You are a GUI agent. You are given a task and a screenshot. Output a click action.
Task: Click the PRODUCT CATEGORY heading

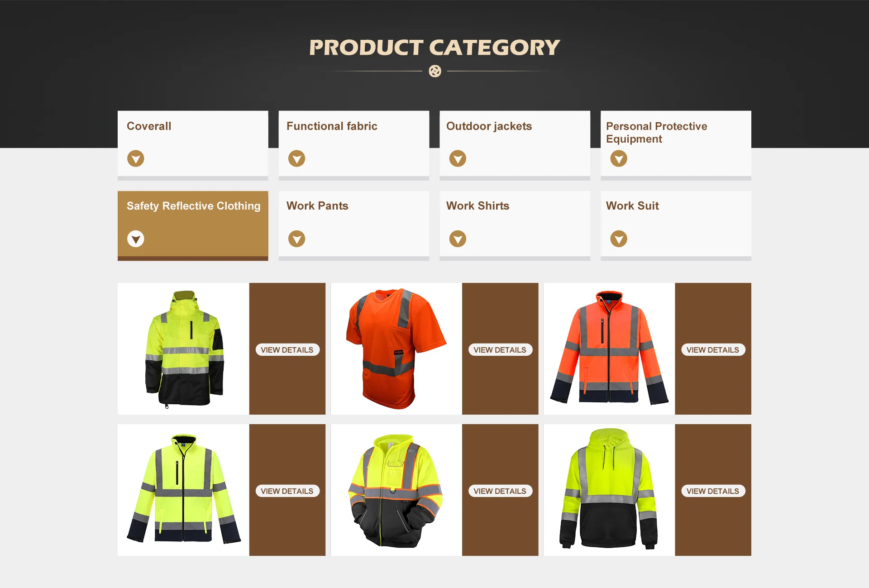[434, 48]
